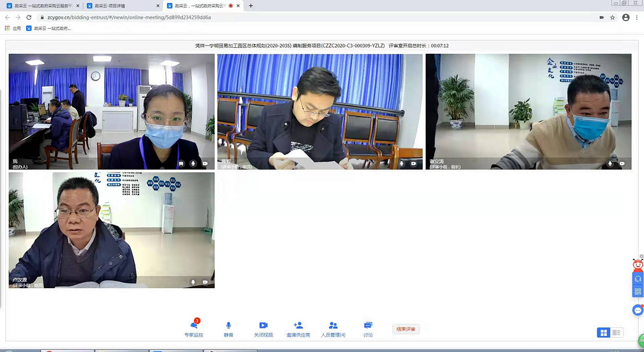This screenshot has height=352, width=644.
Task: Turn off camera via 关闭视频
Action: pyautogui.click(x=263, y=326)
